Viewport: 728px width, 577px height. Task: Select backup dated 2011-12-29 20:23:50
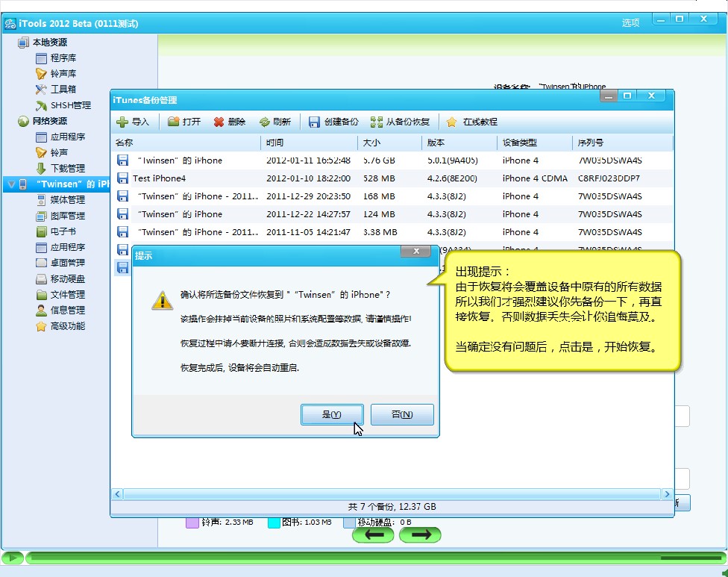point(392,196)
